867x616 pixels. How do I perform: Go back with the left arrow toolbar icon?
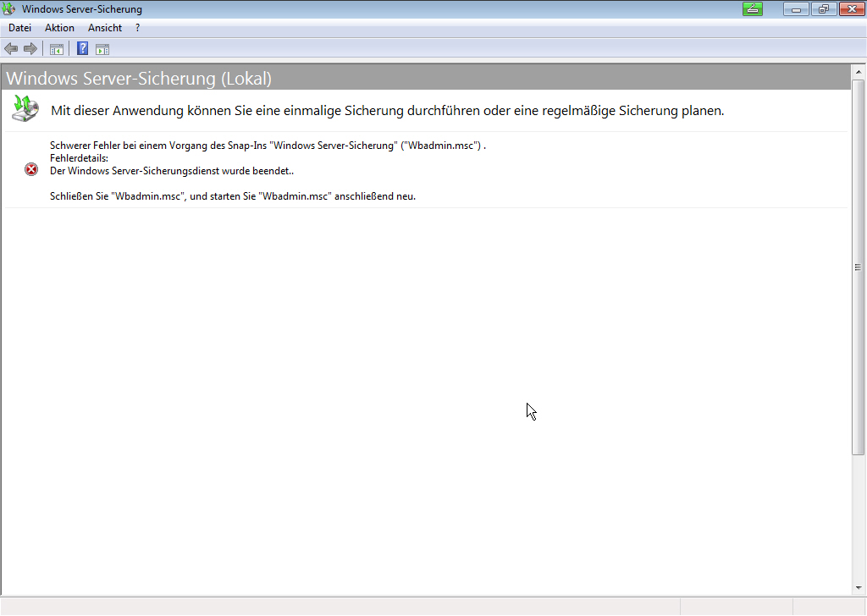pyautogui.click(x=11, y=48)
